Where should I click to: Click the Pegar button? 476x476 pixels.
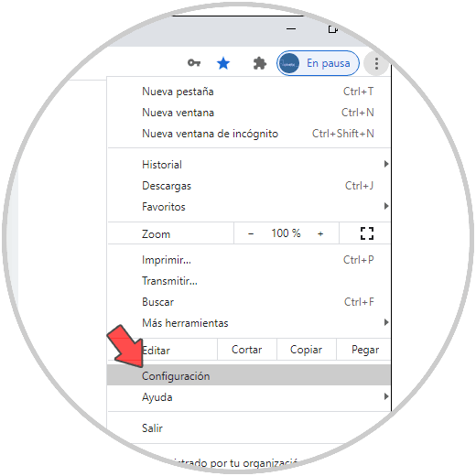363,350
